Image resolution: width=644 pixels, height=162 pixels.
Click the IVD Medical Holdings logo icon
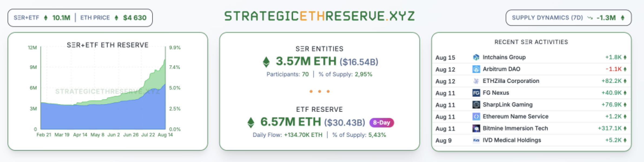(x=476, y=140)
